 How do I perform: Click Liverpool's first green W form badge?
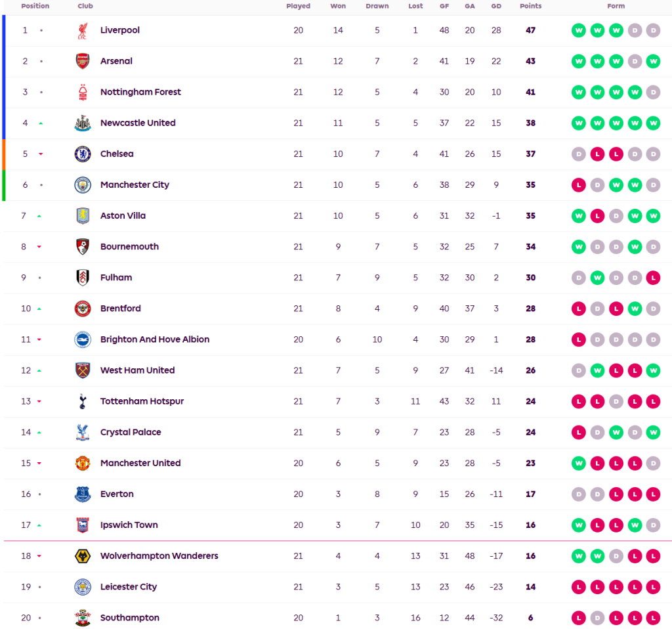click(x=579, y=30)
